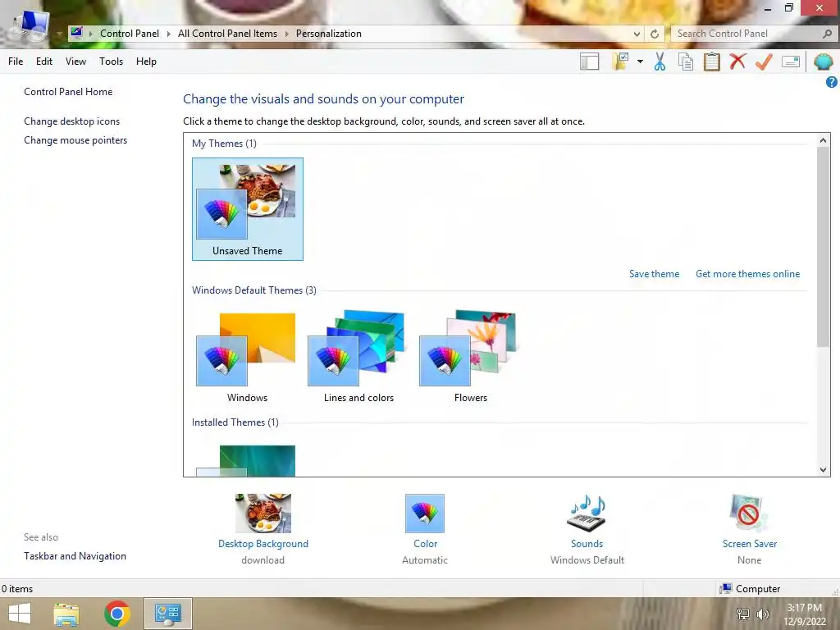Open the blue Help question mark
840x630 pixels.
pos(832,82)
